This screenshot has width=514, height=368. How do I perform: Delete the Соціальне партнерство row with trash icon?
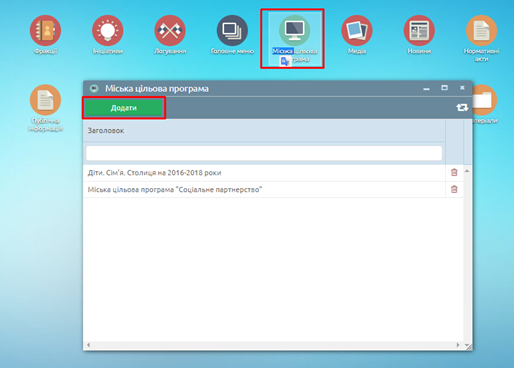coord(454,189)
